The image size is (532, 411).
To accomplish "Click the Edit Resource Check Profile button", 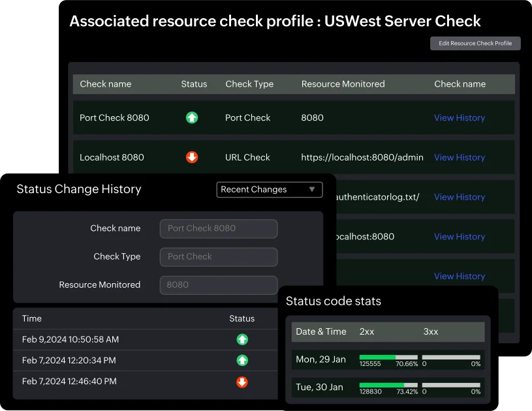I will (475, 43).
